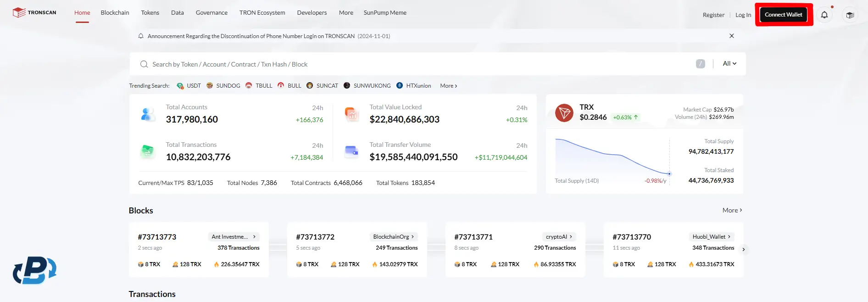Click the BULL token icon
Viewport: 868px width, 302px height.
pyautogui.click(x=281, y=85)
